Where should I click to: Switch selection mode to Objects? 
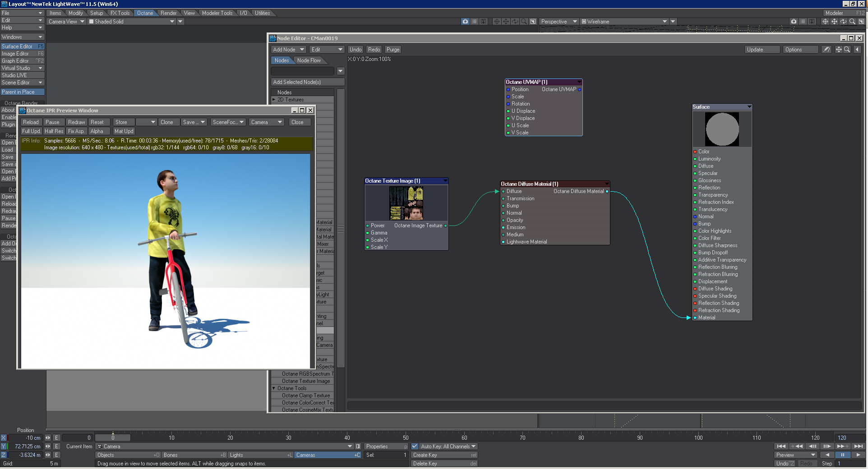coord(128,455)
